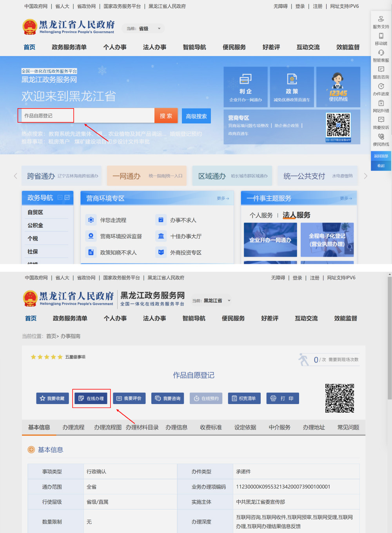This screenshot has height=533, width=392.
Task: Open the 法人办事 navigation menu
Action: (154, 47)
